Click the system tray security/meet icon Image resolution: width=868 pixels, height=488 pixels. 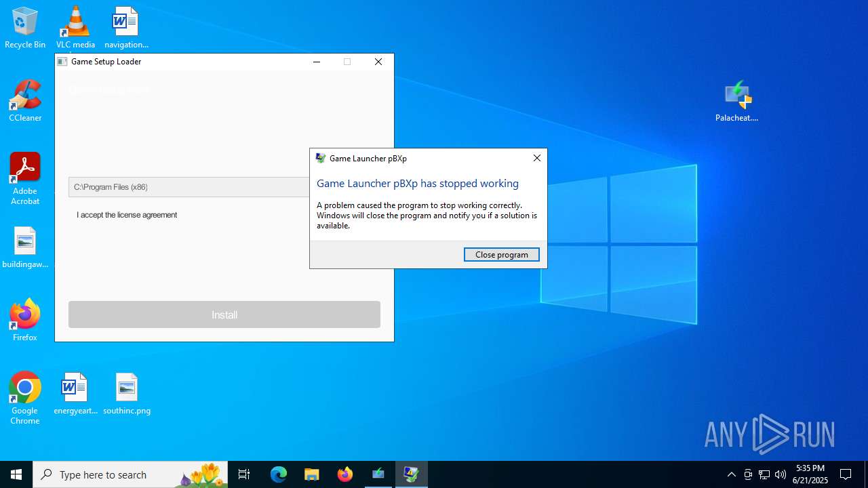tap(748, 474)
